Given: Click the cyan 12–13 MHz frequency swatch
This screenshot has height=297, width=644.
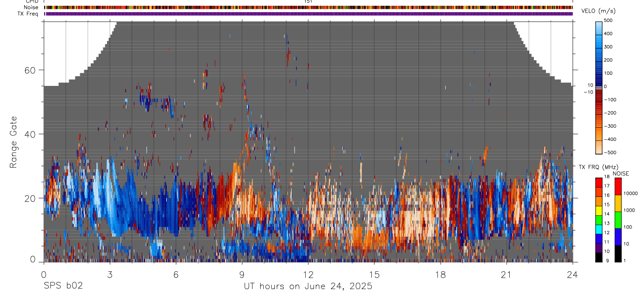Looking at the screenshot, I should 598,229.
